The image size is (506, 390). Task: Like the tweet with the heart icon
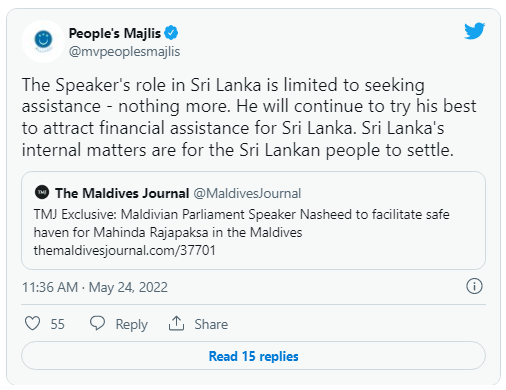[33, 323]
